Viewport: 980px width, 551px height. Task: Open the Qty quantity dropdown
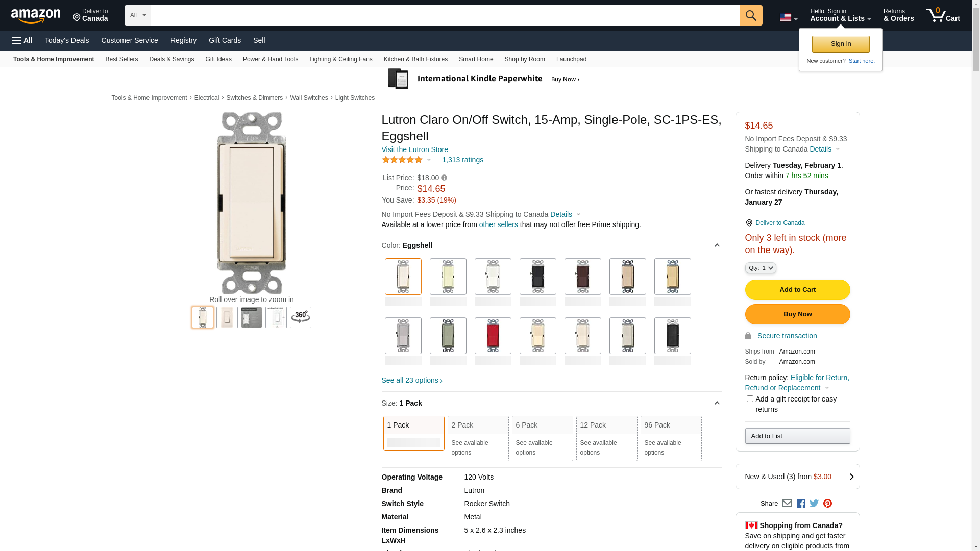click(761, 268)
